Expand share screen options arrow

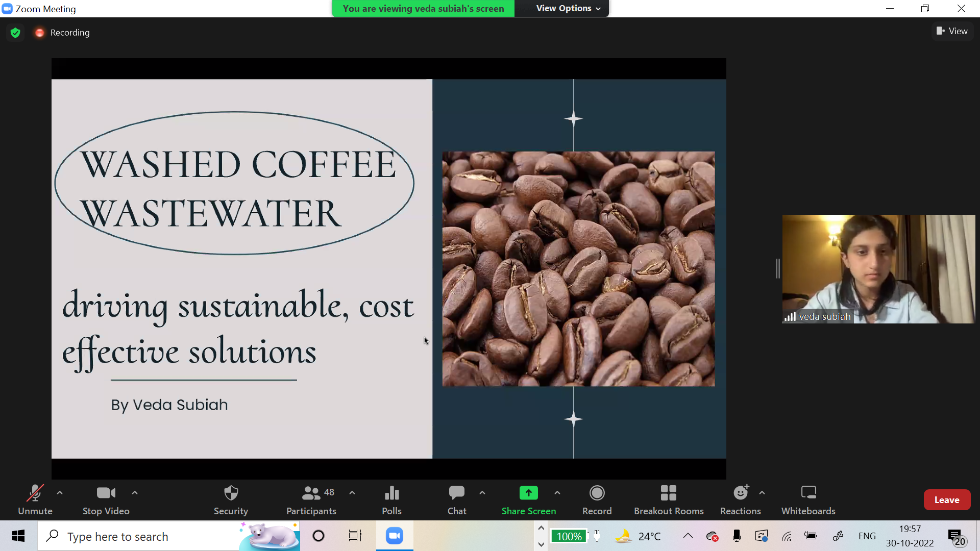557,493
